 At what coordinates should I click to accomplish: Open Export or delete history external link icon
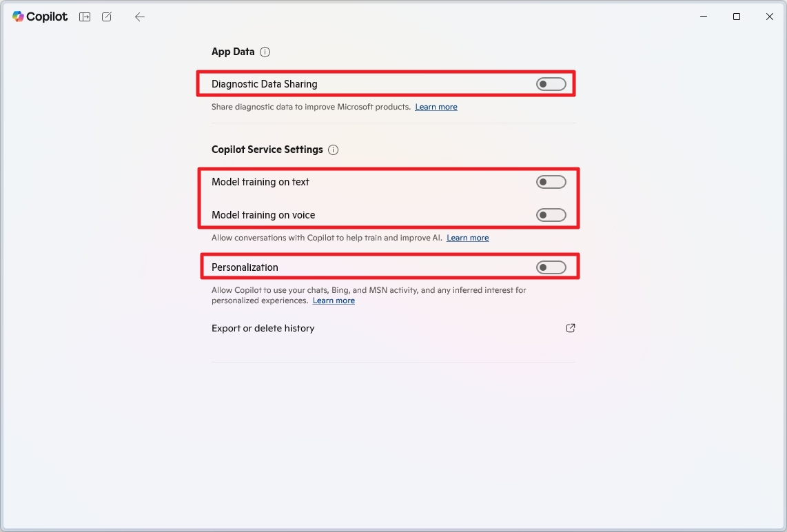[x=570, y=328]
